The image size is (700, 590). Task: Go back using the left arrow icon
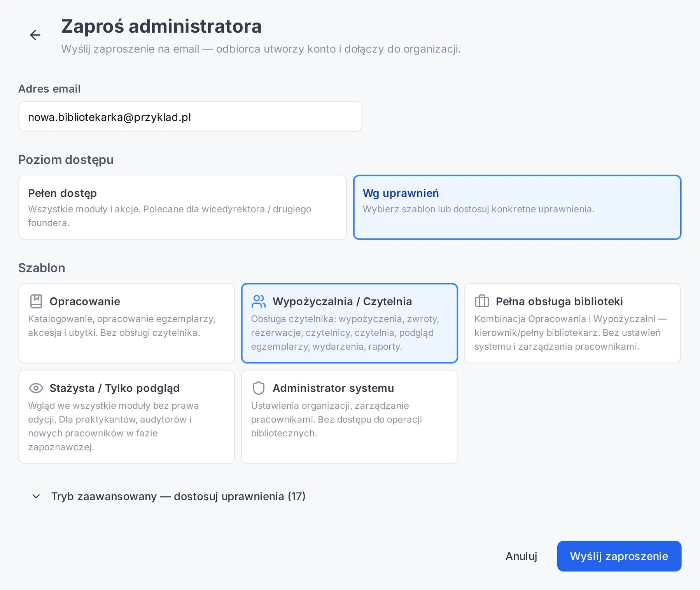click(35, 35)
